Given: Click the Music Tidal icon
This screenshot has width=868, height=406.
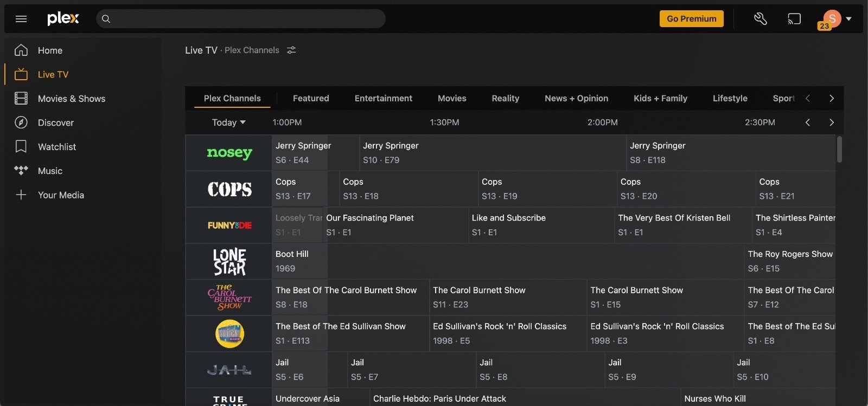Looking at the screenshot, I should click(21, 171).
